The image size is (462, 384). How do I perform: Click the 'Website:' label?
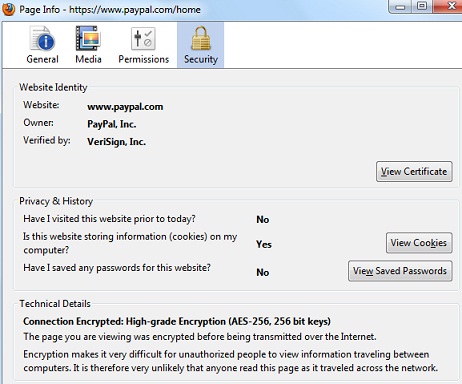click(41, 105)
